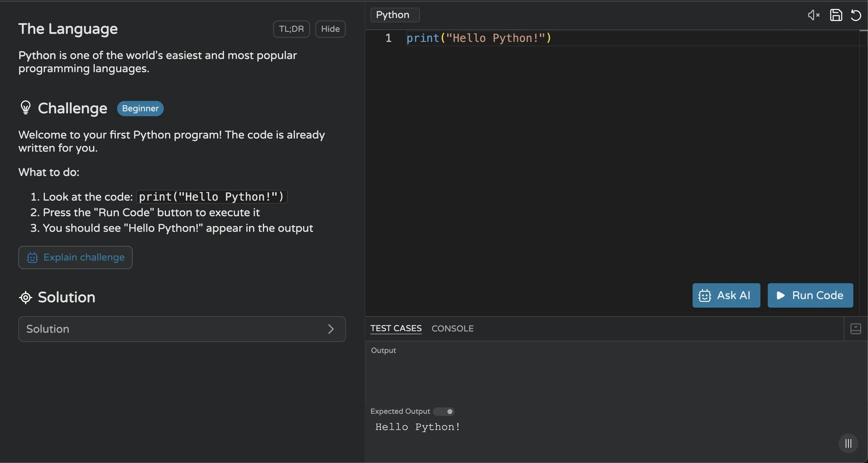Click the Press the "Run Code" button step
Image resolution: width=868 pixels, height=463 pixels.
click(151, 213)
